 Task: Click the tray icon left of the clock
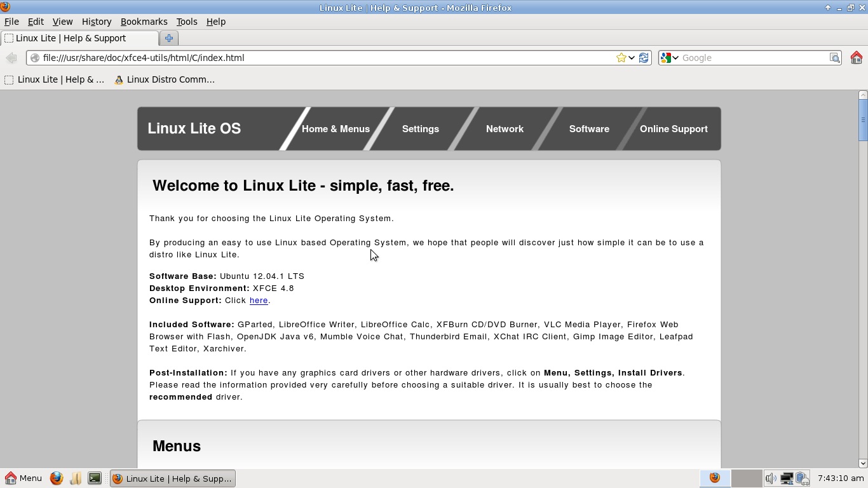click(802, 478)
